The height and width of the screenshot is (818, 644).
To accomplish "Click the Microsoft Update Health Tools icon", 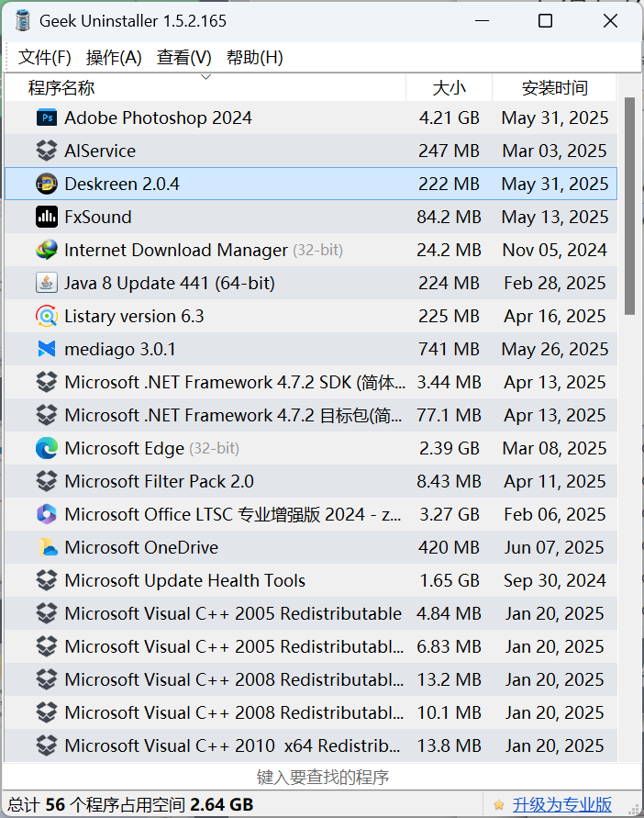I will click(47, 580).
